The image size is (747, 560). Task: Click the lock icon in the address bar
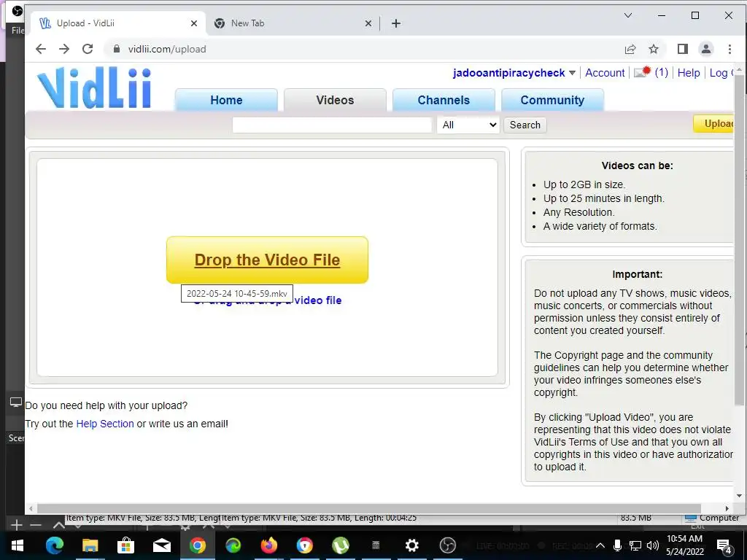[116, 49]
